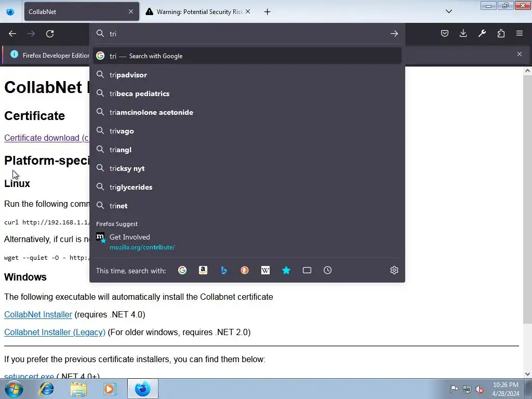Search this time with Wikipedia icon
Viewport: 532px width, 399px height.
coord(265,270)
